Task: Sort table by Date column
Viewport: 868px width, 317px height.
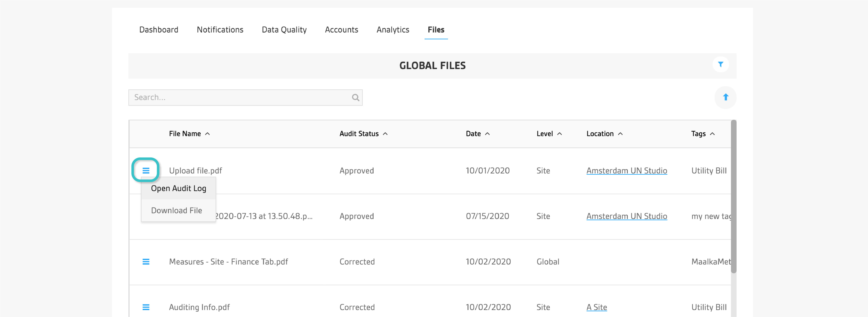Action: pyautogui.click(x=478, y=134)
